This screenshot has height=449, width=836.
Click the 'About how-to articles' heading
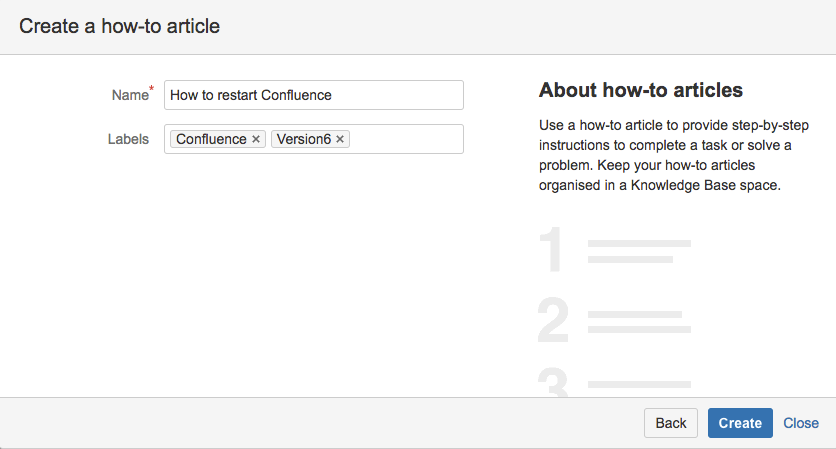[640, 90]
